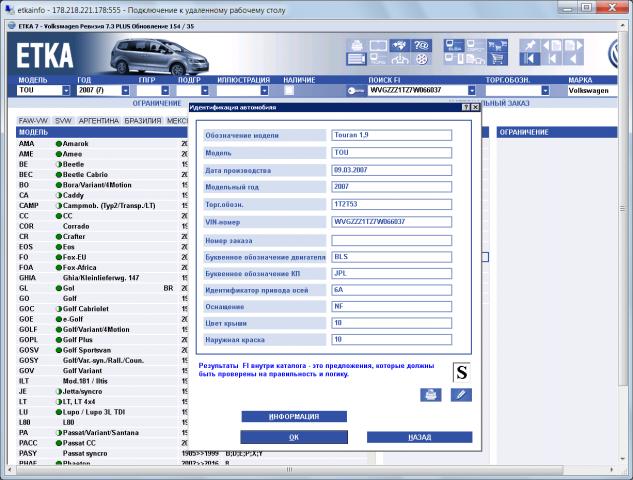This screenshot has width=633, height=480.
Task: Click the printer icon in top toolbar
Action: (357, 46)
